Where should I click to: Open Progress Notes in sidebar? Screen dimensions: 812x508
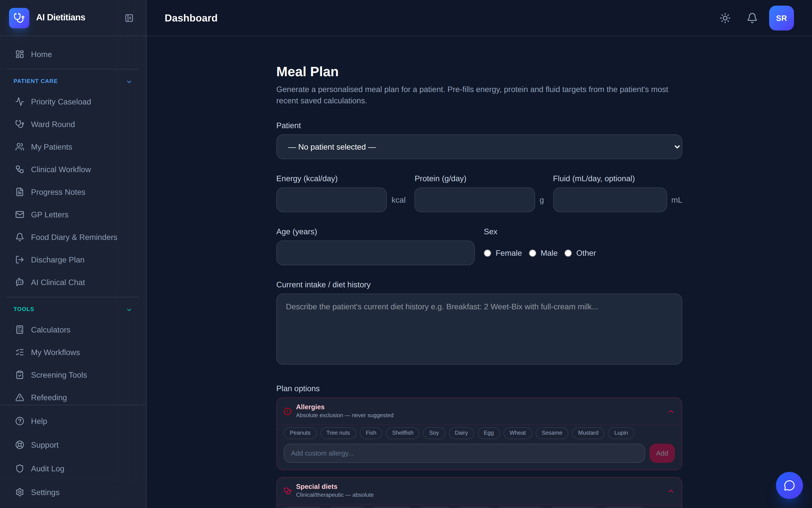[x=73, y=192]
